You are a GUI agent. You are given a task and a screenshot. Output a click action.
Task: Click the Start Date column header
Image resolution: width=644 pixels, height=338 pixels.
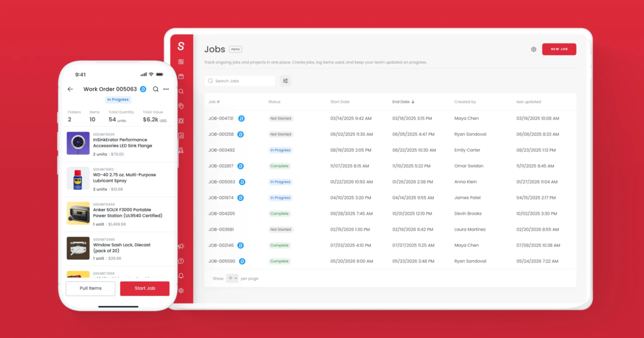click(x=340, y=101)
